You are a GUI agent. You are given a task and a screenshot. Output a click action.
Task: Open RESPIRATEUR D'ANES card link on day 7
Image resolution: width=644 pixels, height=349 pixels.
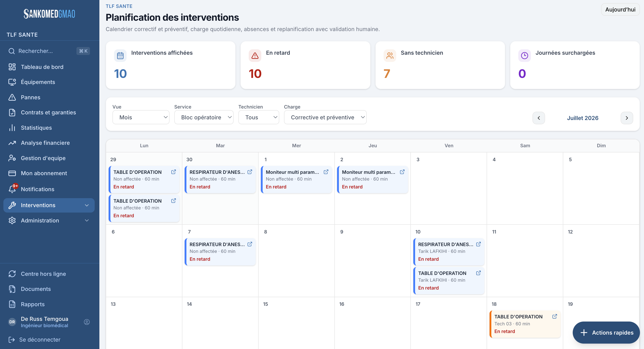(250, 244)
